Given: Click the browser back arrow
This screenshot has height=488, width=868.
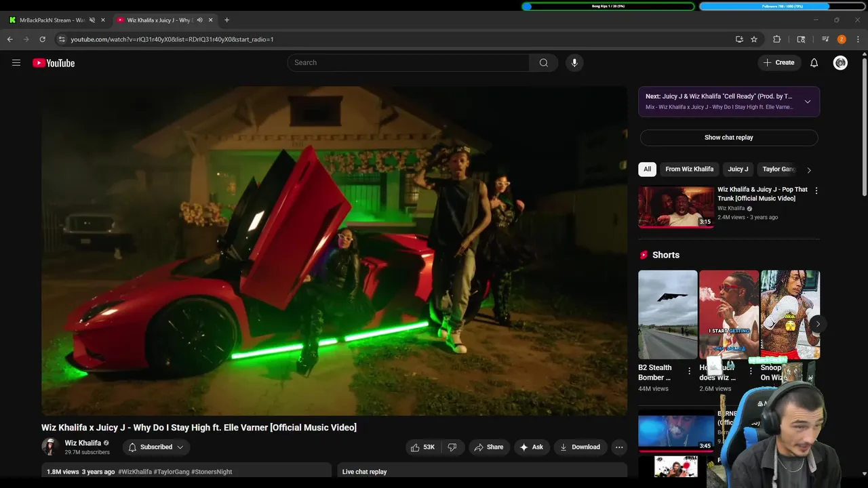Looking at the screenshot, I should (x=9, y=39).
